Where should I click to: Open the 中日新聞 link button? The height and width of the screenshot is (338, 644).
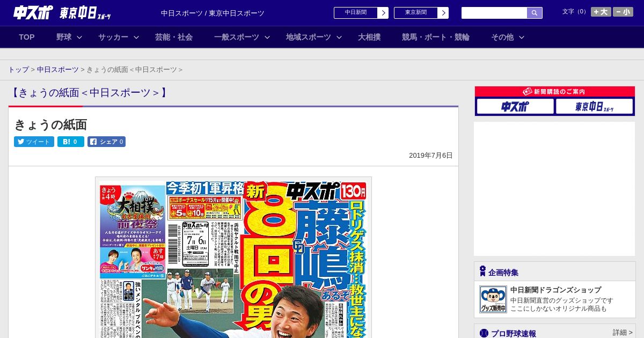point(355,13)
